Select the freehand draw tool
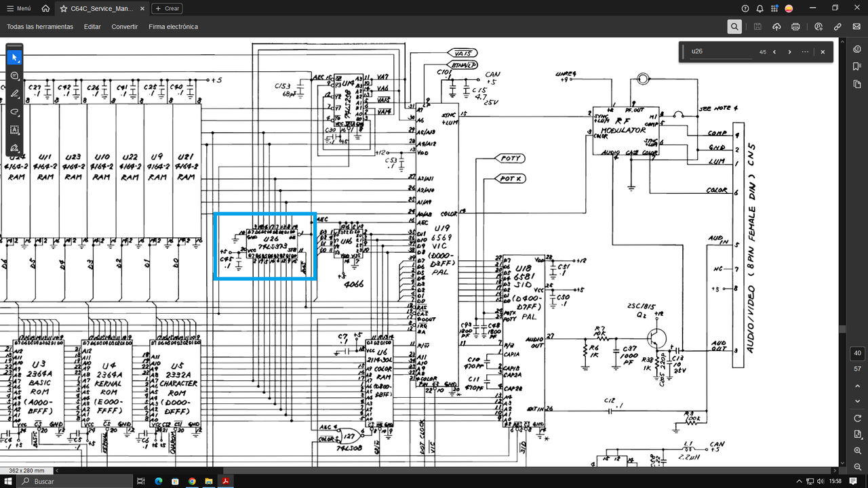 15,112
